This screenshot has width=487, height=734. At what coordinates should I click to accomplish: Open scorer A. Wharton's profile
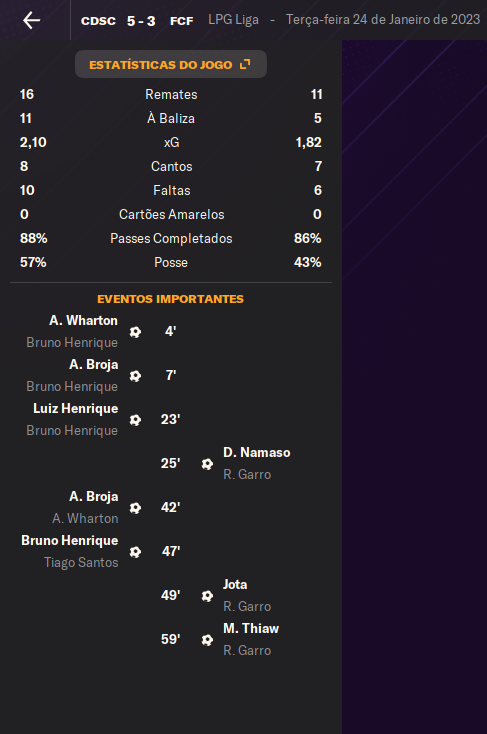(83, 321)
